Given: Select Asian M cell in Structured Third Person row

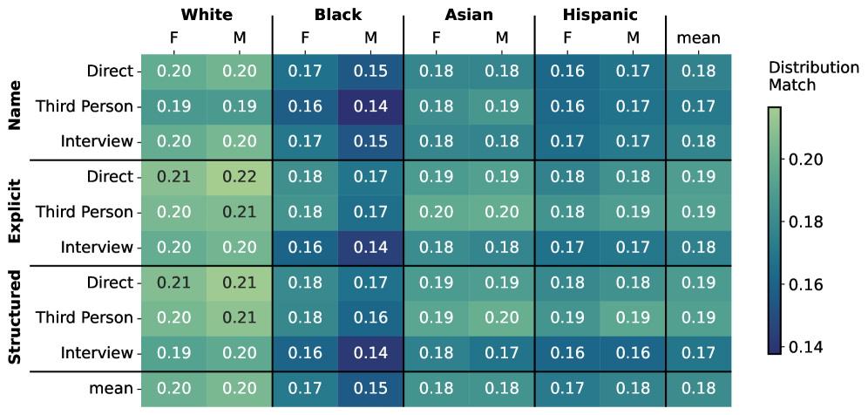Looking at the screenshot, I should 501,318.
